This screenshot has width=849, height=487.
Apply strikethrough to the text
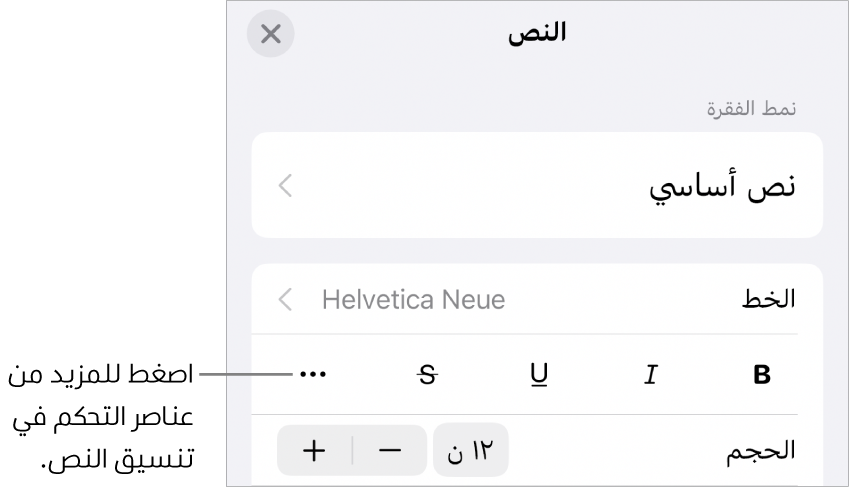point(428,376)
